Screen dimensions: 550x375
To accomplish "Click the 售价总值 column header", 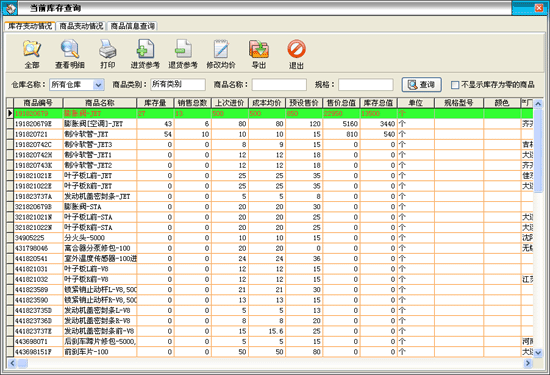I will (x=341, y=103).
